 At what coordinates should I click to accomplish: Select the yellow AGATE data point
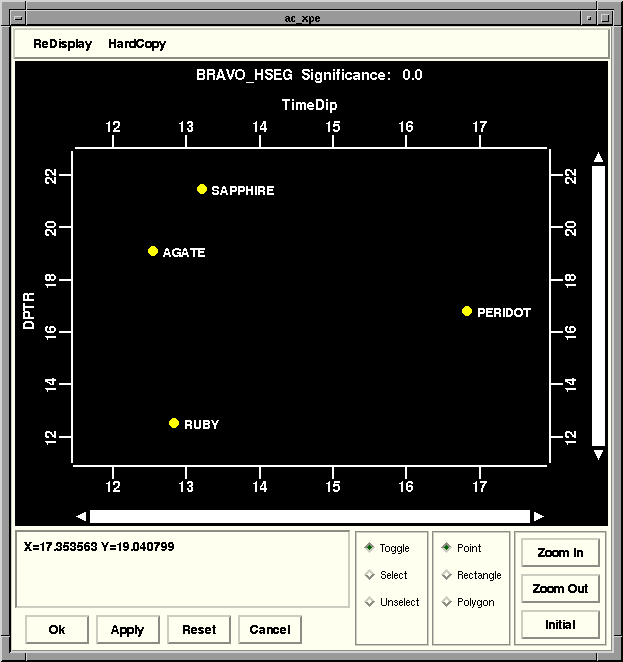[x=153, y=251]
